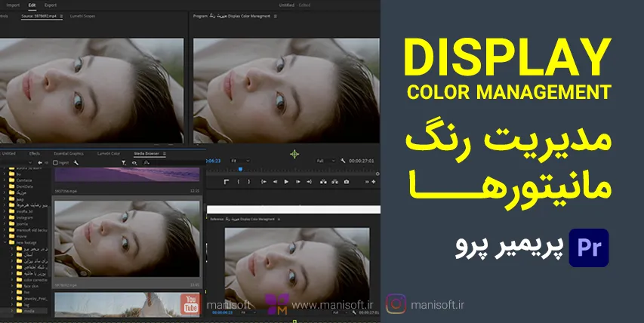Click the 00:00:27:01 duration text
Screen dimensions: 644x323
pos(362,161)
